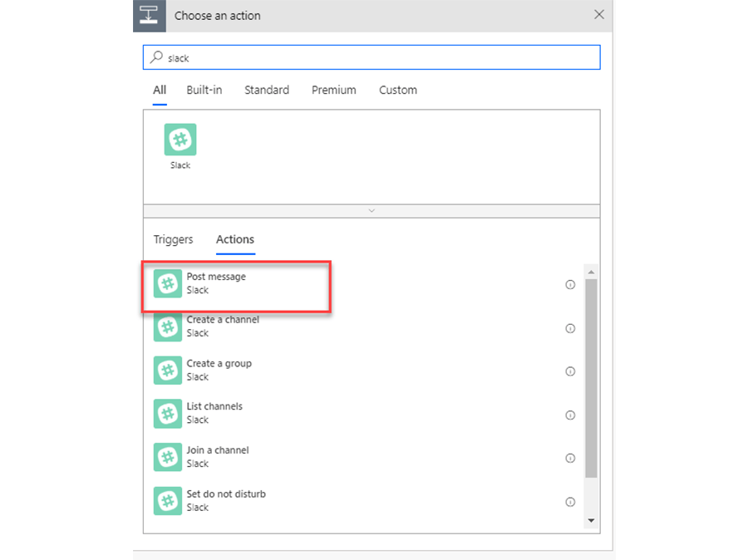Show info for List channels action
The width and height of the screenshot is (748, 560).
pos(570,415)
